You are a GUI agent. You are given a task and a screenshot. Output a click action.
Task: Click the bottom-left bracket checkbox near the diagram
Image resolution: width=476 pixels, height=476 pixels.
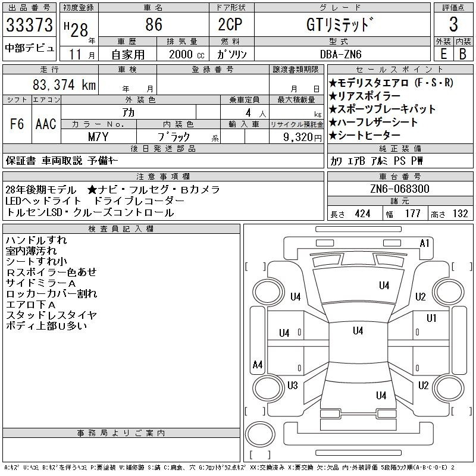pyautogui.click(x=255, y=411)
